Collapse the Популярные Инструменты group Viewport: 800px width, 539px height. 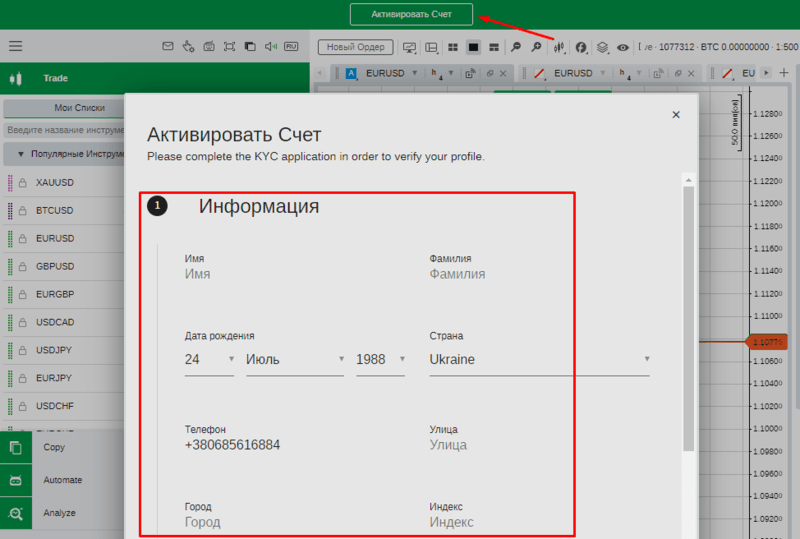(x=64, y=154)
